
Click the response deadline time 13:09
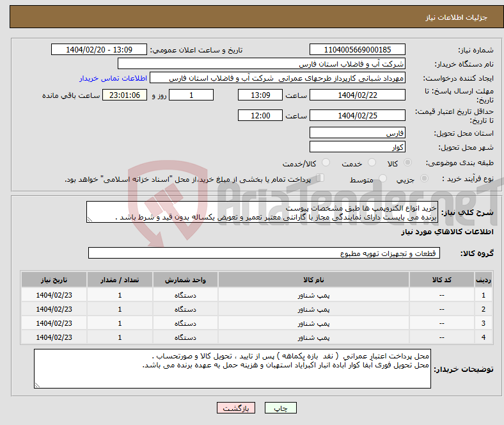(260, 95)
